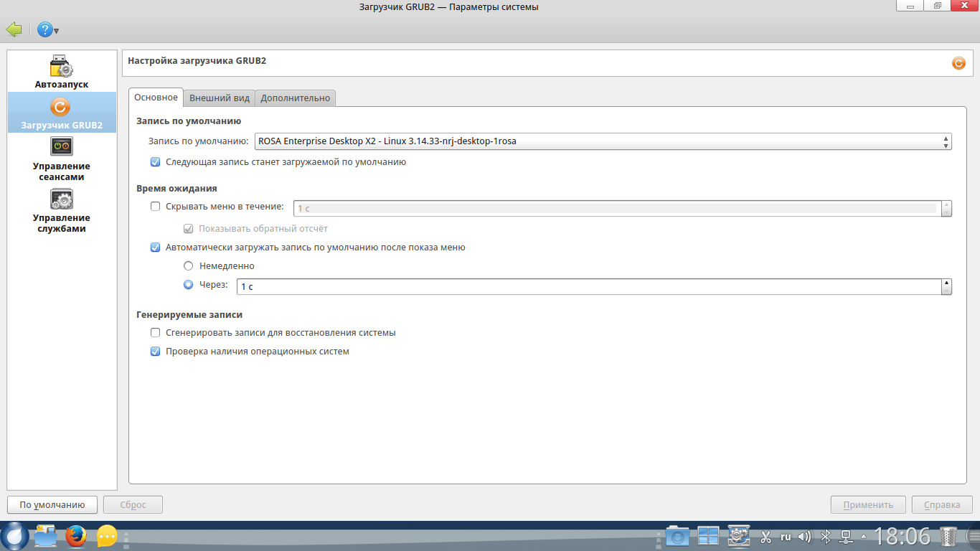Click the 18:06 clock
This screenshot has width=980, height=551.
click(902, 536)
